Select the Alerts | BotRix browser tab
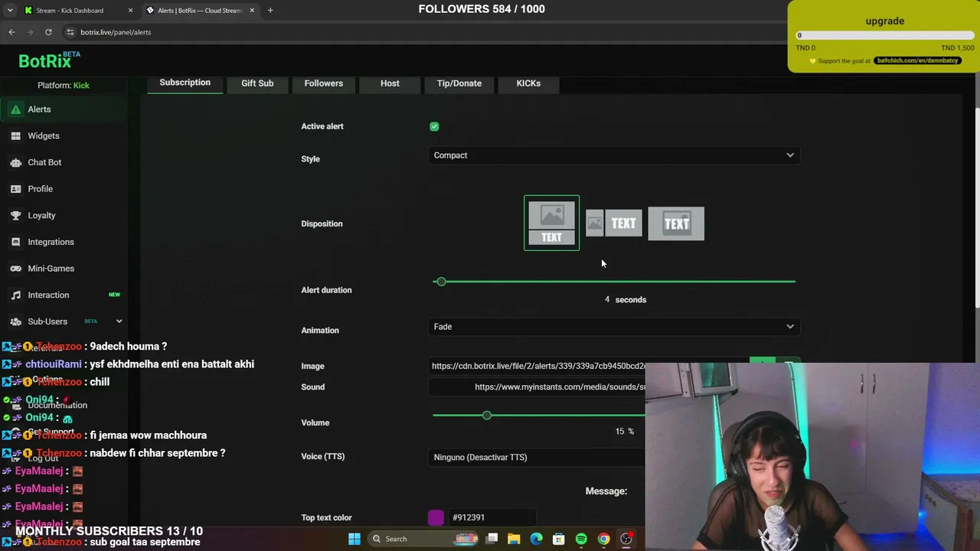The height and width of the screenshot is (551, 980). tap(201, 10)
